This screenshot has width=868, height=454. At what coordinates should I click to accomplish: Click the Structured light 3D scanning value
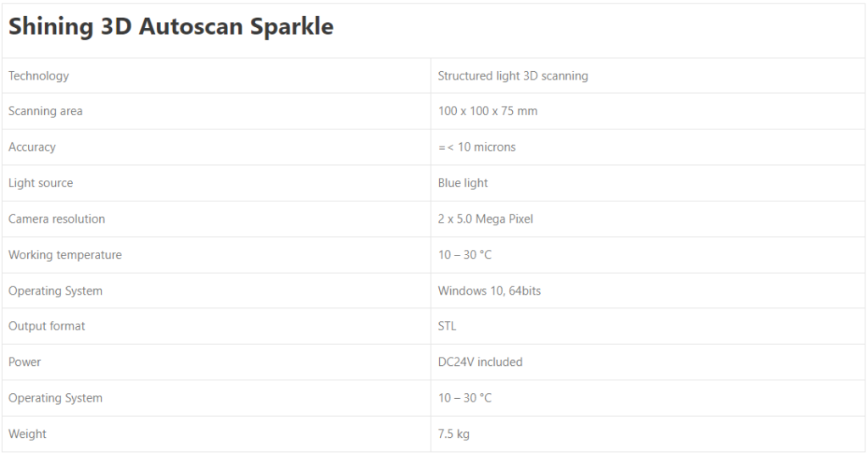(513, 76)
